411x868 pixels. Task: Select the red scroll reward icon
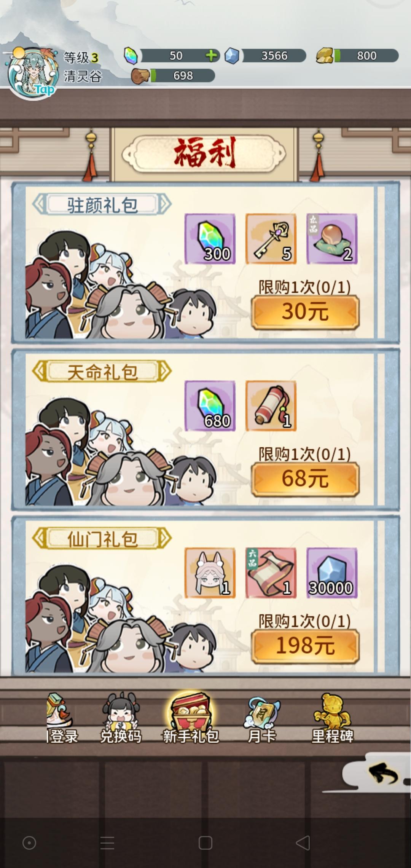[271, 406]
